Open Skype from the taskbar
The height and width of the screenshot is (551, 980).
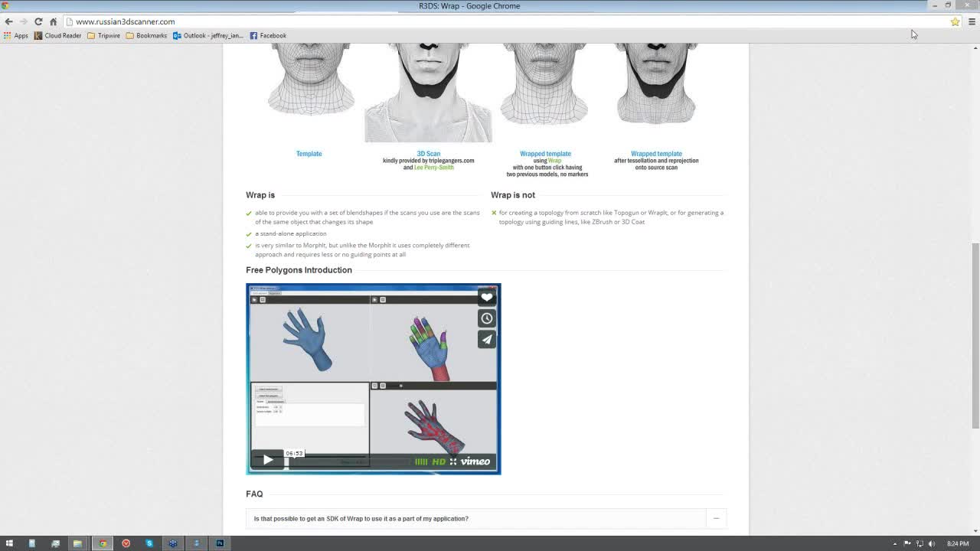pyautogui.click(x=149, y=543)
